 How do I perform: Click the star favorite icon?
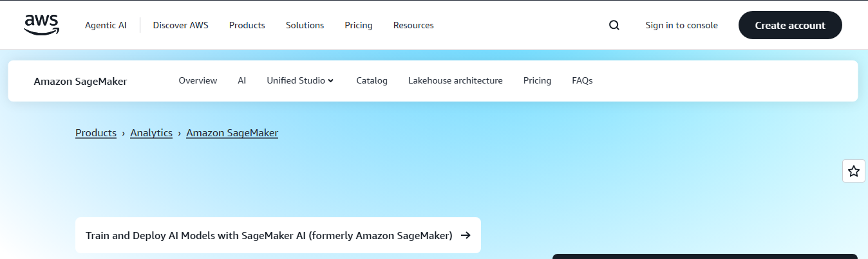(x=854, y=171)
